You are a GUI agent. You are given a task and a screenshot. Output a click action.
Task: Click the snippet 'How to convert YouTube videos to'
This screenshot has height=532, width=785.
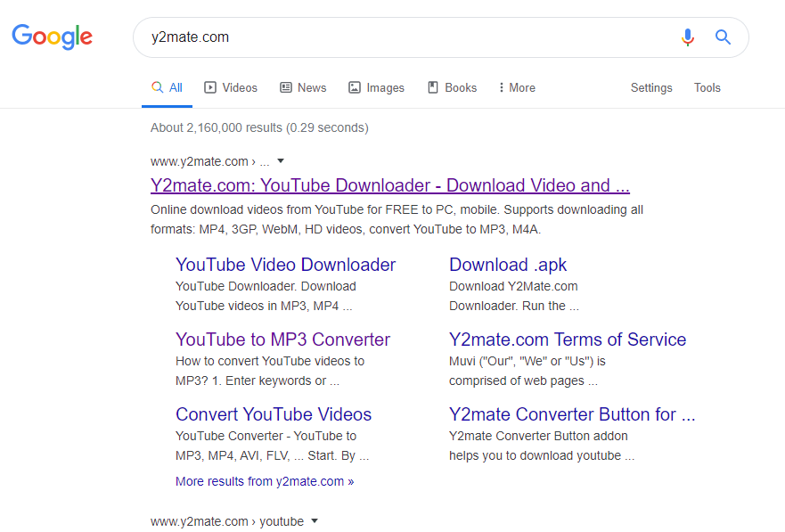coord(270,361)
